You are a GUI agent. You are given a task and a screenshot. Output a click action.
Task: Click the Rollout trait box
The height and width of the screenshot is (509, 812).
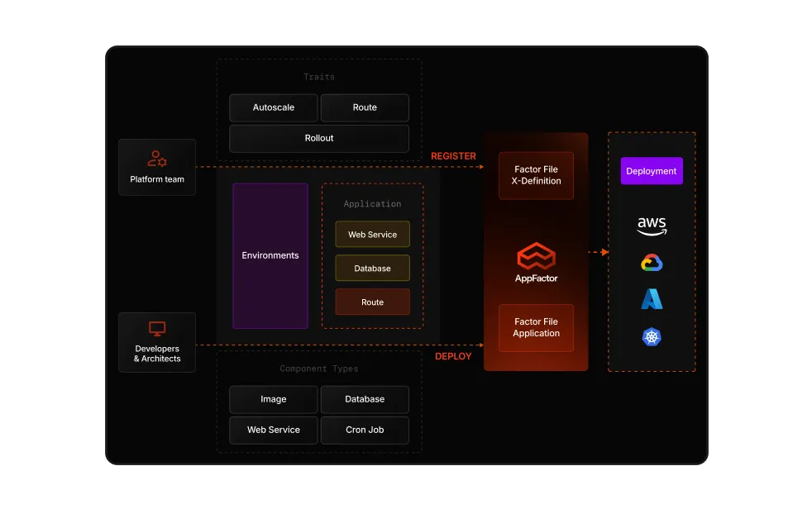point(319,138)
